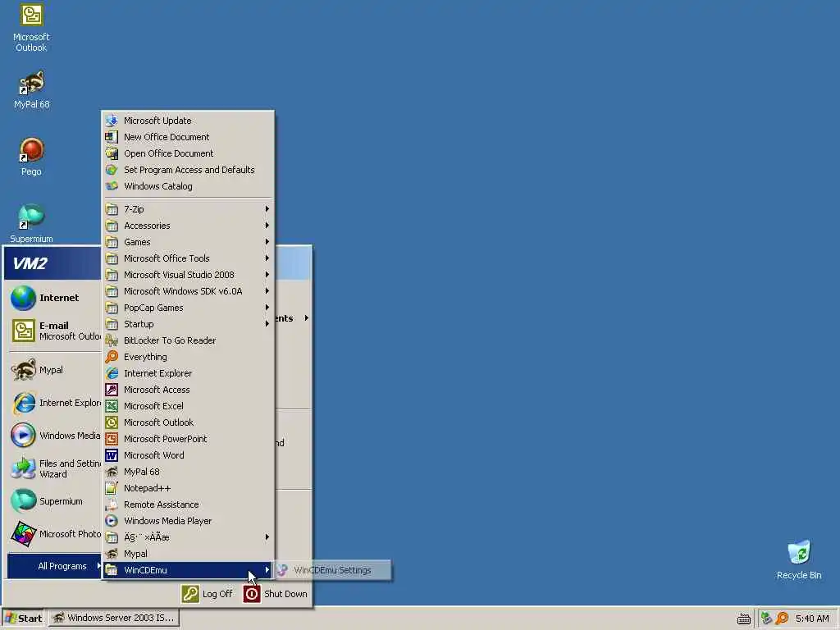Click the New Office Document icon
Screen dimensions: 840x630
pos(112,137)
